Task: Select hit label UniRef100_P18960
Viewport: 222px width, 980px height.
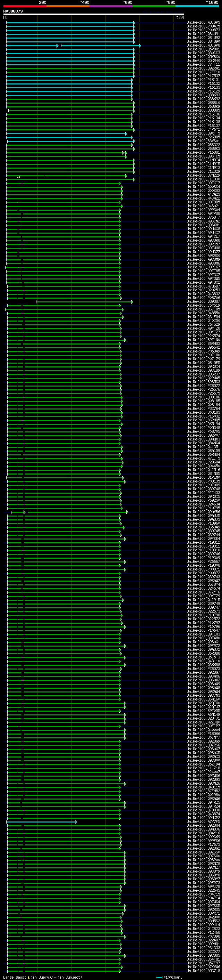Action: 203,524
